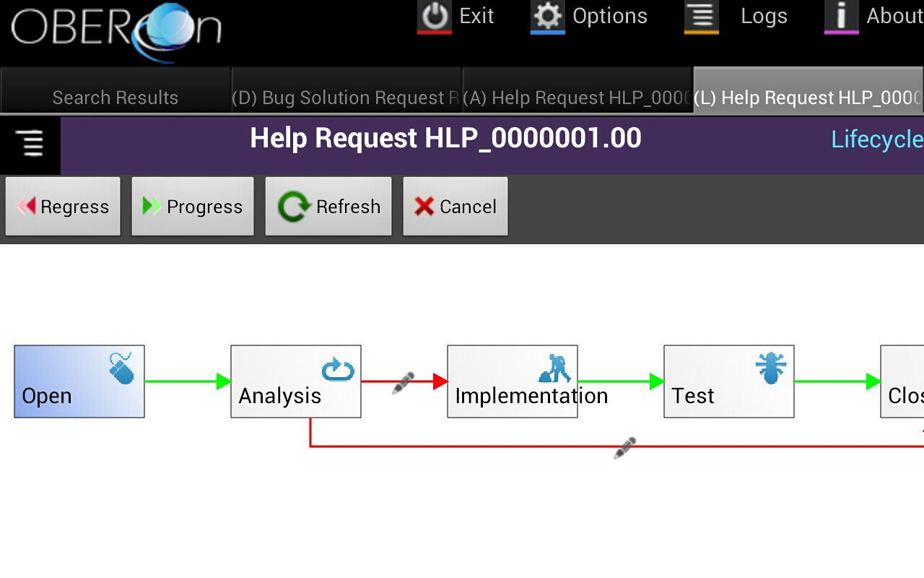Select the Implementation lifecycle stage box

click(513, 381)
